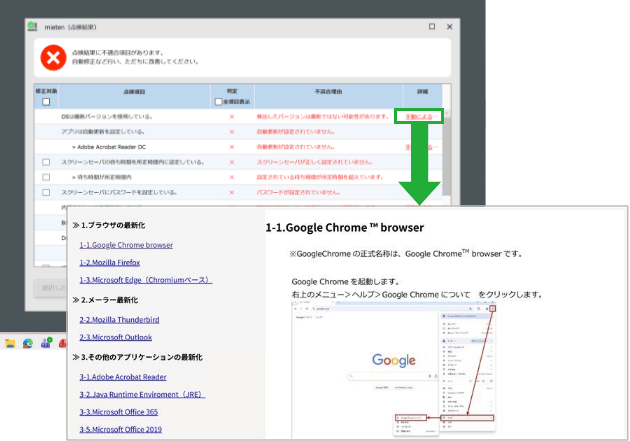This screenshot has height=441, width=630.
Task: Enable the 全項目表示 checkbox
Action: (218, 102)
